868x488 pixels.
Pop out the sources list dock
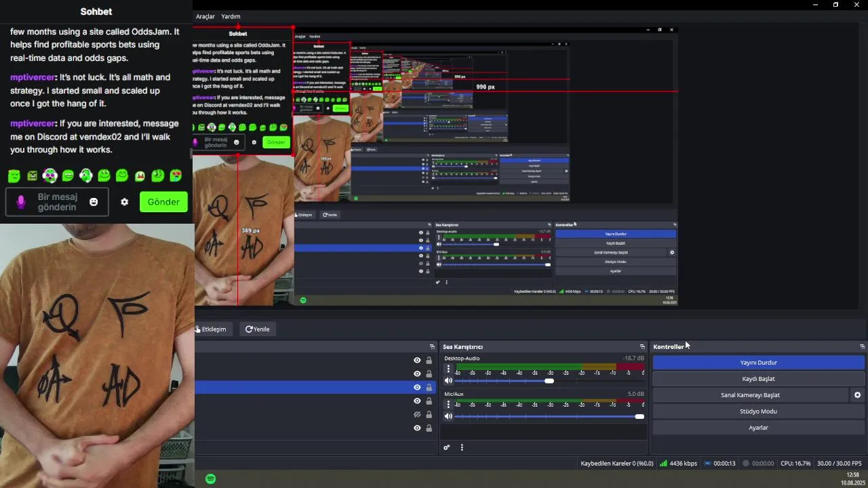tap(432, 346)
